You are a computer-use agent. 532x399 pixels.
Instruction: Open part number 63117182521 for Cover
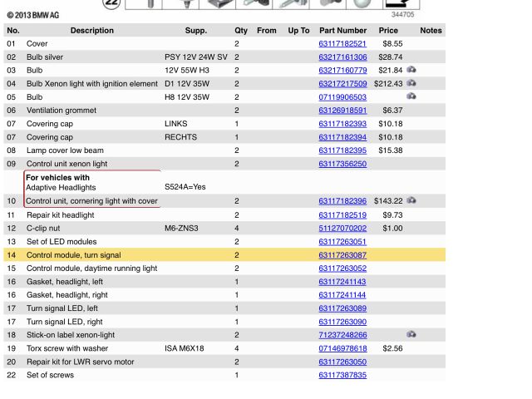tap(342, 44)
